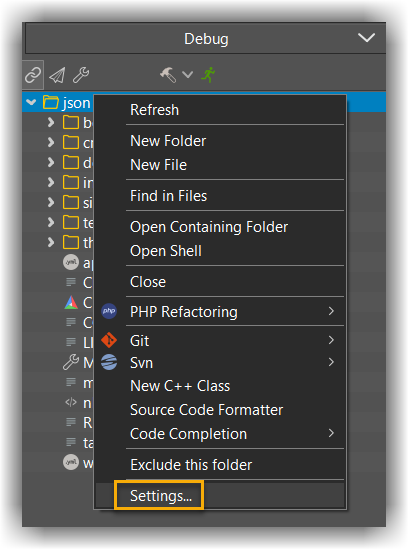Expand the folder starting with 'd'
Viewport: 409px width, 550px height.
pos(51,162)
